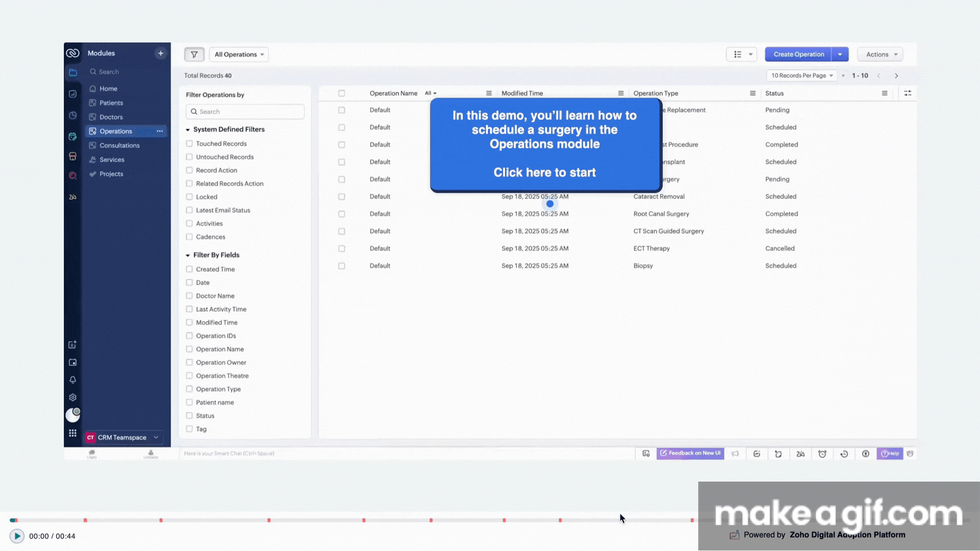Click the filter funnel icon
Viewport: 980px width, 551px height.
click(x=194, y=55)
